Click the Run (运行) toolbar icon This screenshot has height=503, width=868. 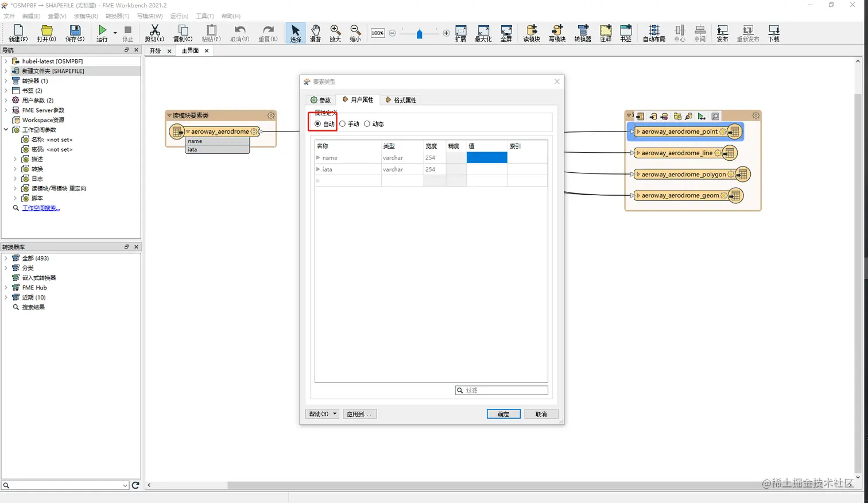click(102, 33)
